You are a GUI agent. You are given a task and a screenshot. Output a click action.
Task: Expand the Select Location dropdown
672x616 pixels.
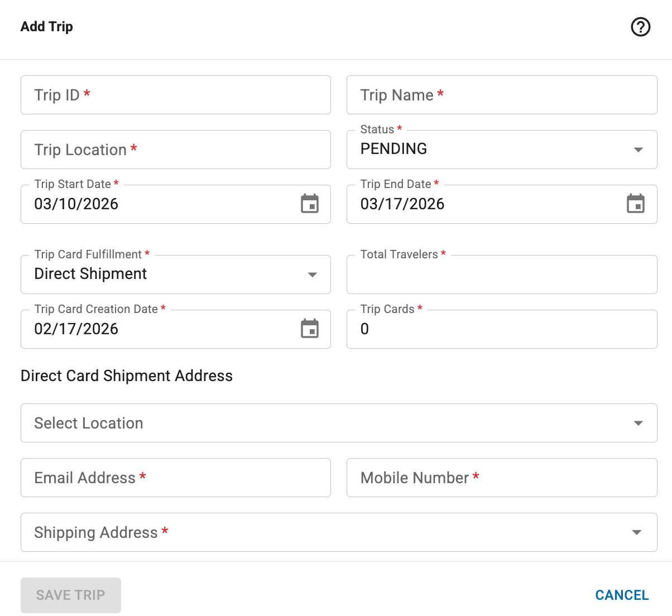[x=638, y=423]
